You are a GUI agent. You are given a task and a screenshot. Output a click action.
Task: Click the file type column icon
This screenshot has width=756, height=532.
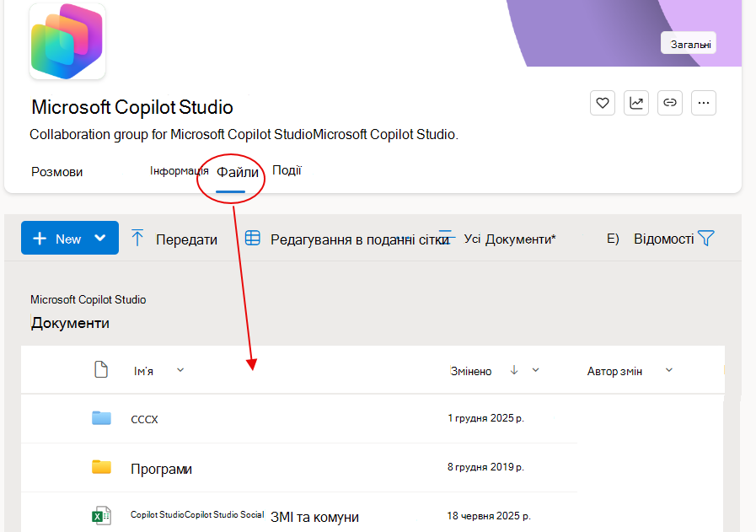(101, 369)
